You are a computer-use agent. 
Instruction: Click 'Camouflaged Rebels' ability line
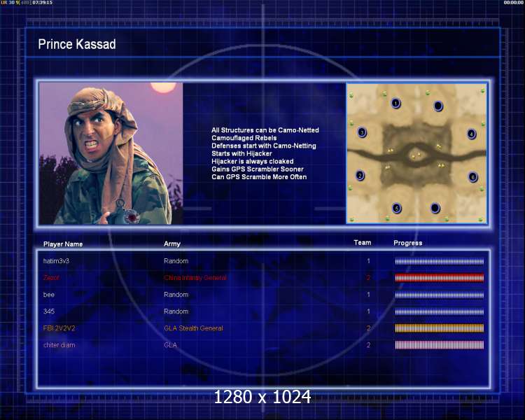(244, 138)
